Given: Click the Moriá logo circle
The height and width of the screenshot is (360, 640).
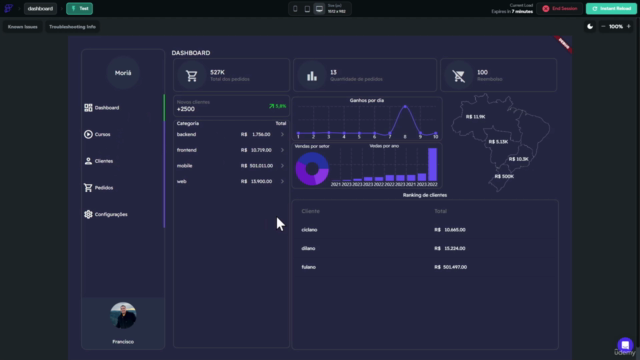Looking at the screenshot, I should (123, 73).
